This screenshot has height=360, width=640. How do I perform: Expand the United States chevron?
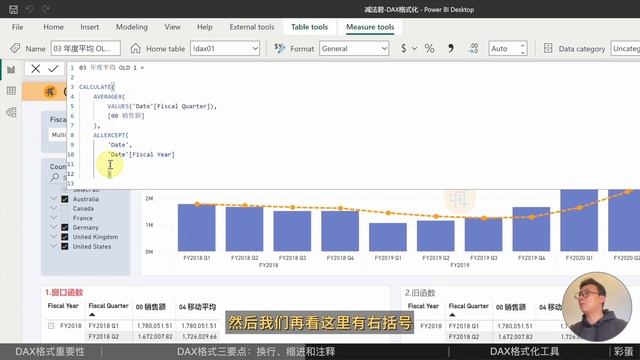pos(53,246)
